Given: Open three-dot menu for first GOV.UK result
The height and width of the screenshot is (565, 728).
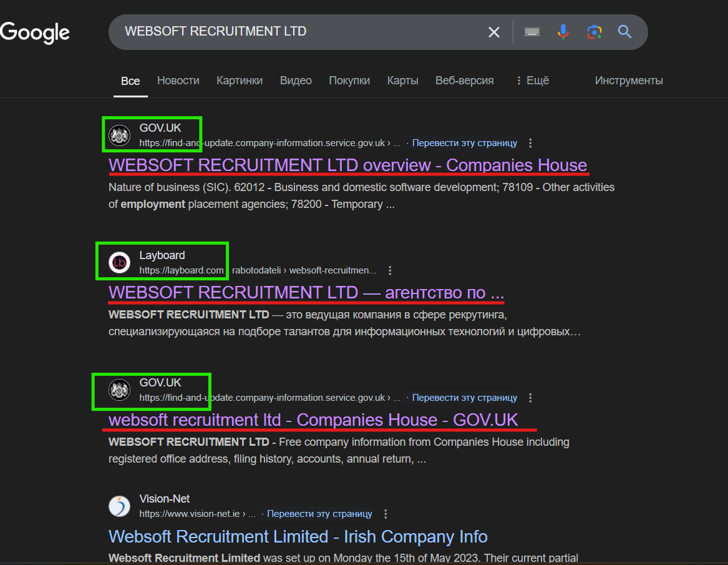Looking at the screenshot, I should (x=530, y=143).
